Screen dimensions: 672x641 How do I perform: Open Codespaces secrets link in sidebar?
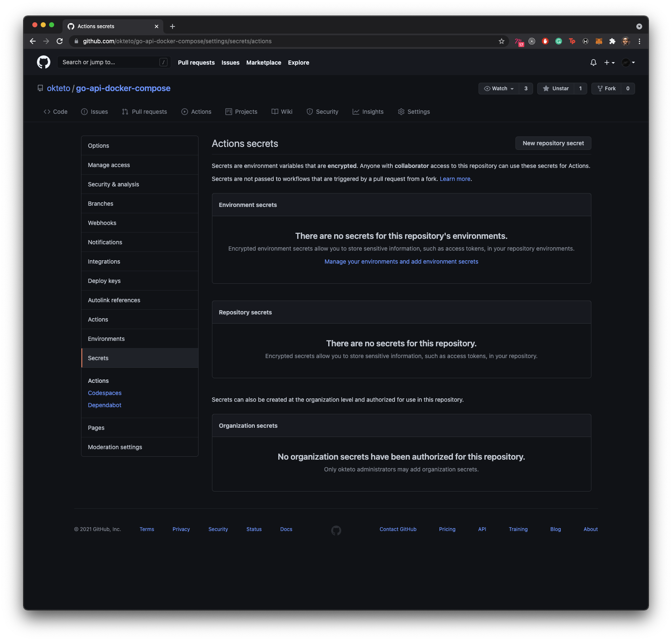click(x=105, y=393)
